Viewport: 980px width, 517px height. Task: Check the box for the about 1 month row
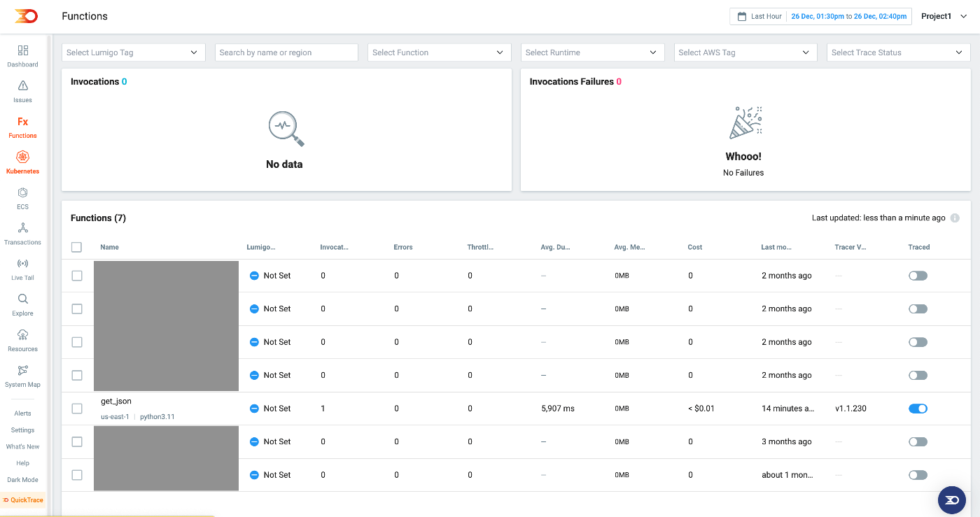click(77, 475)
